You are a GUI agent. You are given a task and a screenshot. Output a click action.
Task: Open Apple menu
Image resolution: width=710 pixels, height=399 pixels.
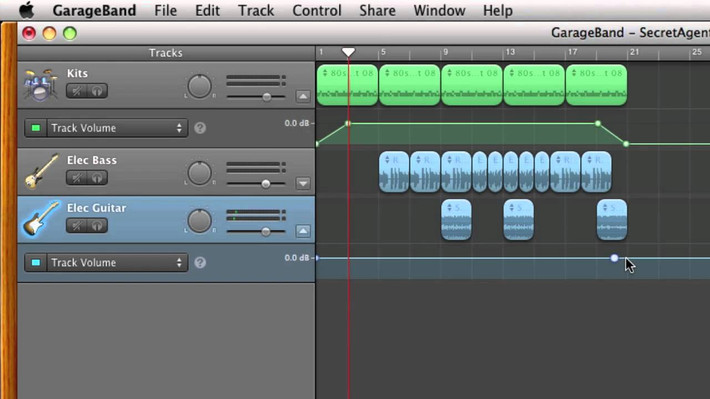27,10
